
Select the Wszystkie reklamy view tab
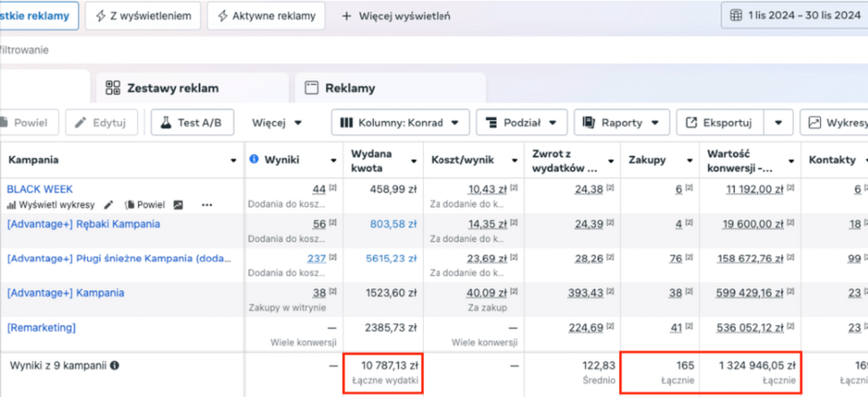(x=39, y=16)
